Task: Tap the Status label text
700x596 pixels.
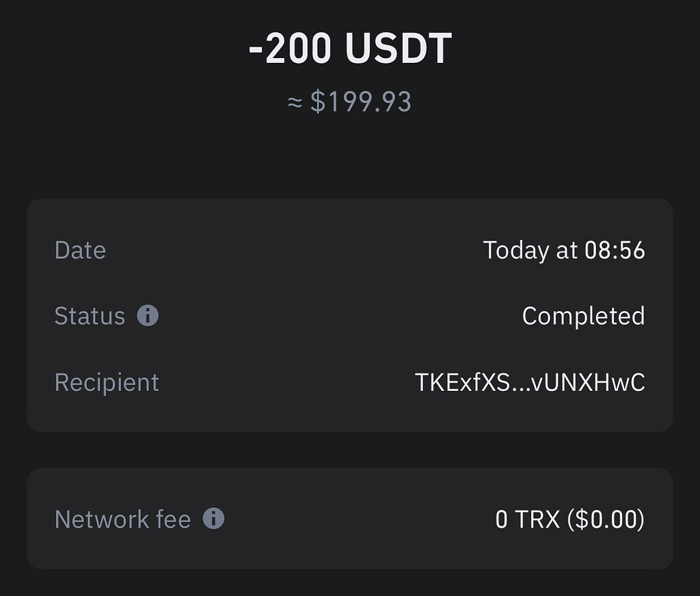Action: 90,316
